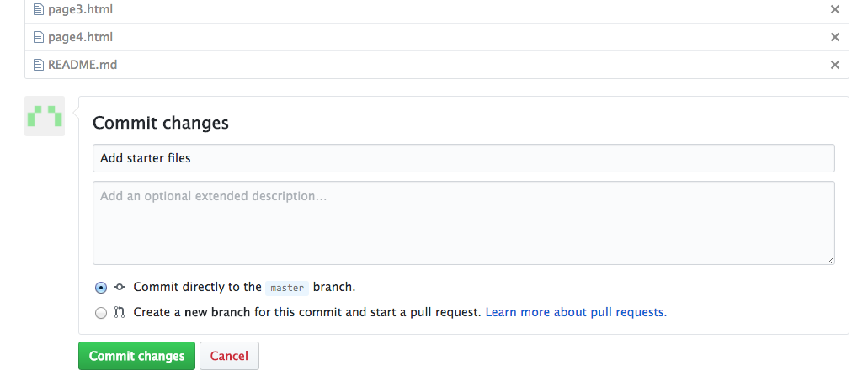Click the master branch name label
The image size is (868, 392).
287,288
